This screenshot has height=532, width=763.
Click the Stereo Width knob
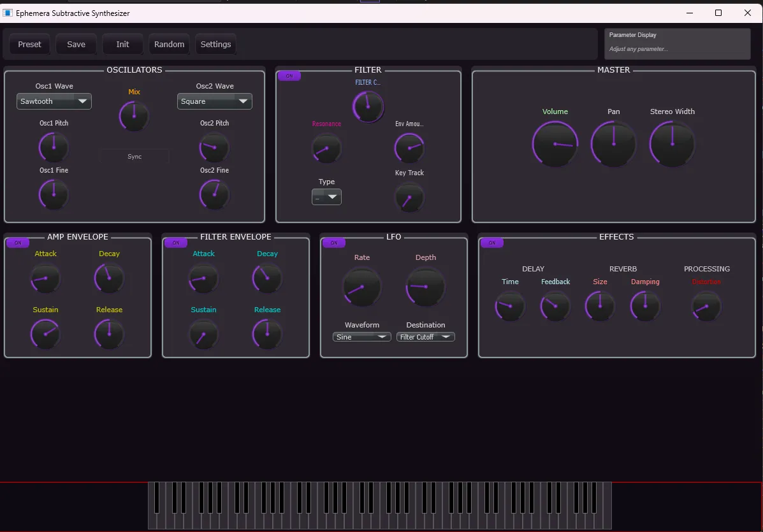[672, 144]
